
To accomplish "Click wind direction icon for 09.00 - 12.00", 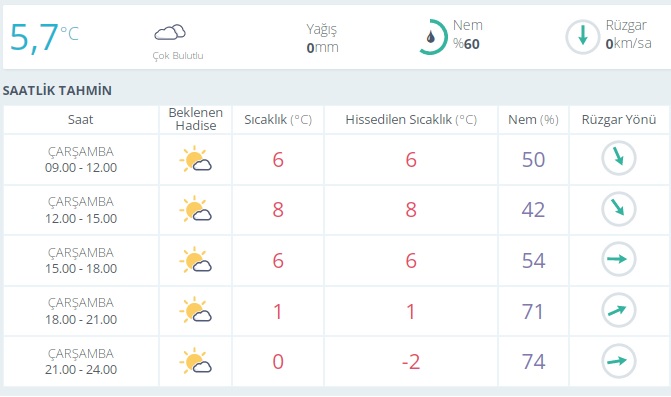I will (x=619, y=158).
